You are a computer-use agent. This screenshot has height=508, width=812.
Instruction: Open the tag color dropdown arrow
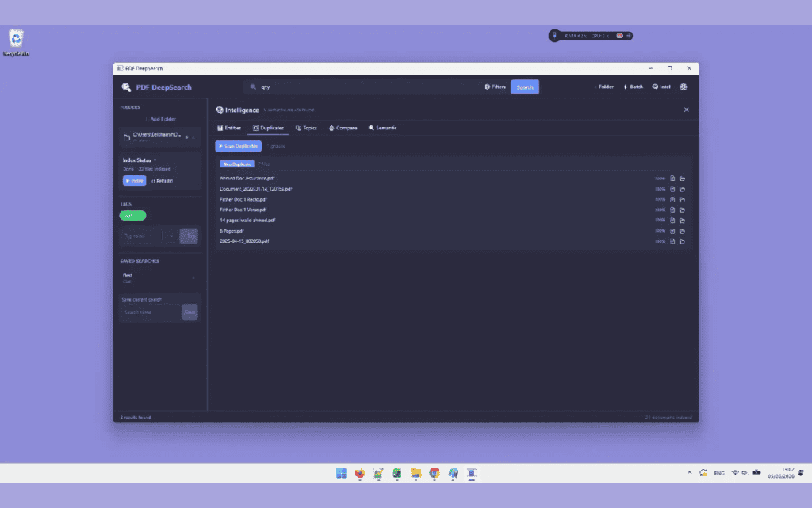tap(171, 236)
